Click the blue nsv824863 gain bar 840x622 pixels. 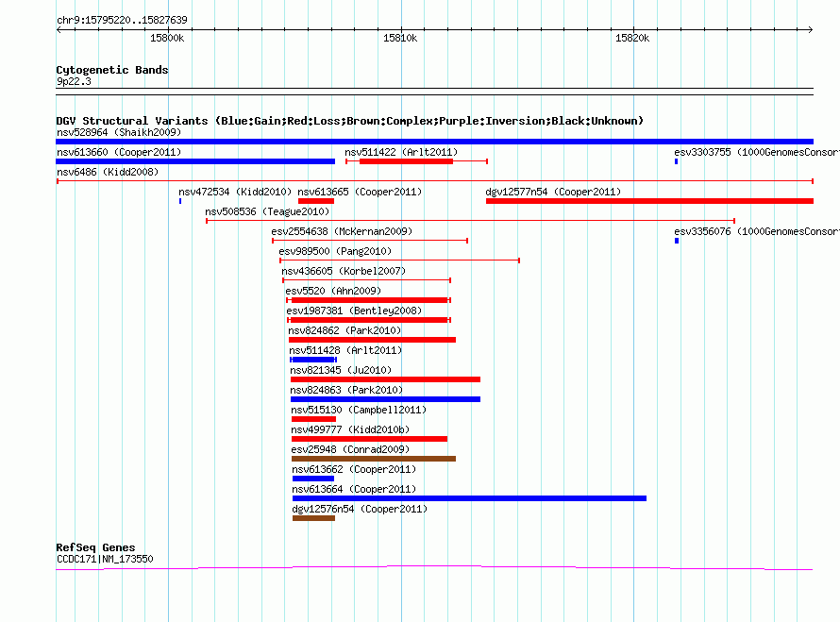(385, 399)
